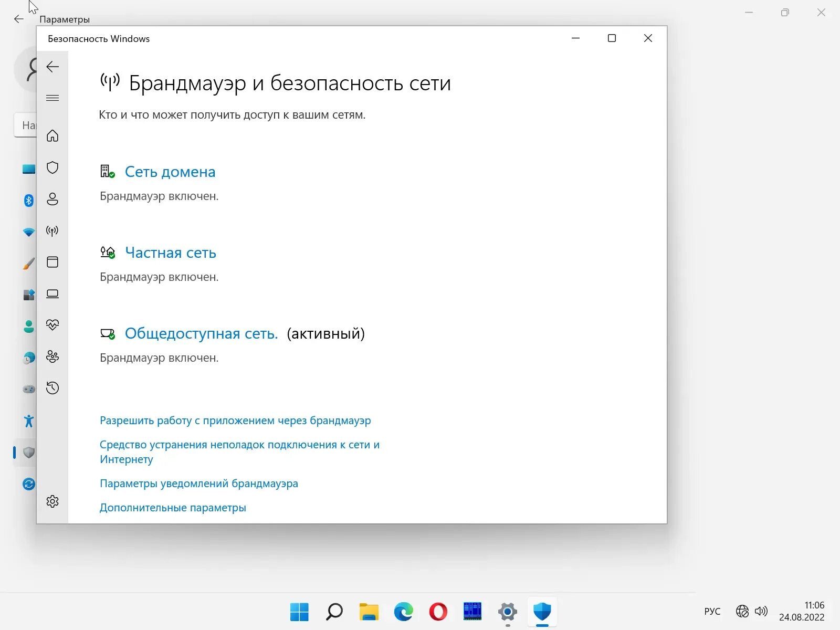Launch Microsoft Edge from taskbar
The image size is (840, 630).
[403, 612]
